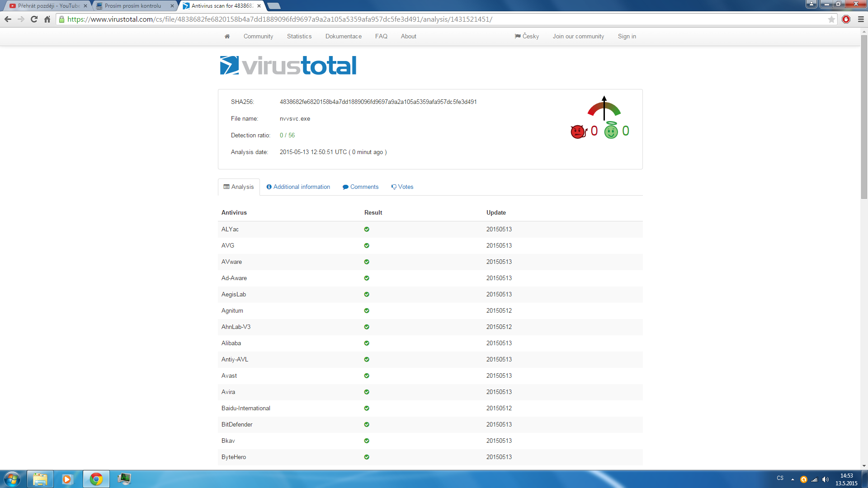
Task: Select the Analysis tab
Action: 239,187
